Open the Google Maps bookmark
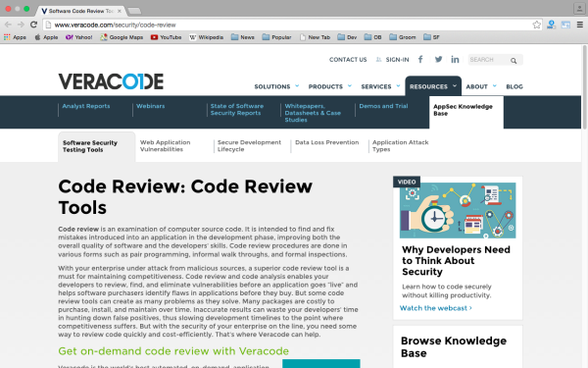Screen dimensions: 588x368 (x=122, y=37)
